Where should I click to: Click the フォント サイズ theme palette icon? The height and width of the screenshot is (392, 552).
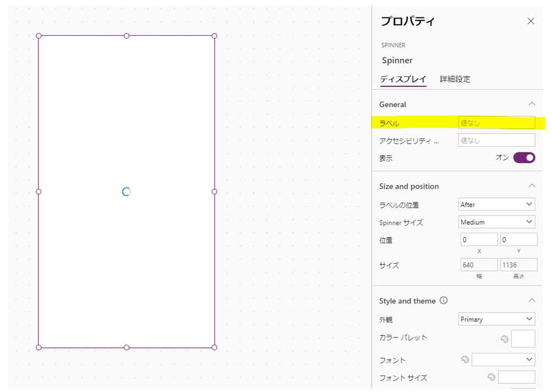[x=491, y=377]
